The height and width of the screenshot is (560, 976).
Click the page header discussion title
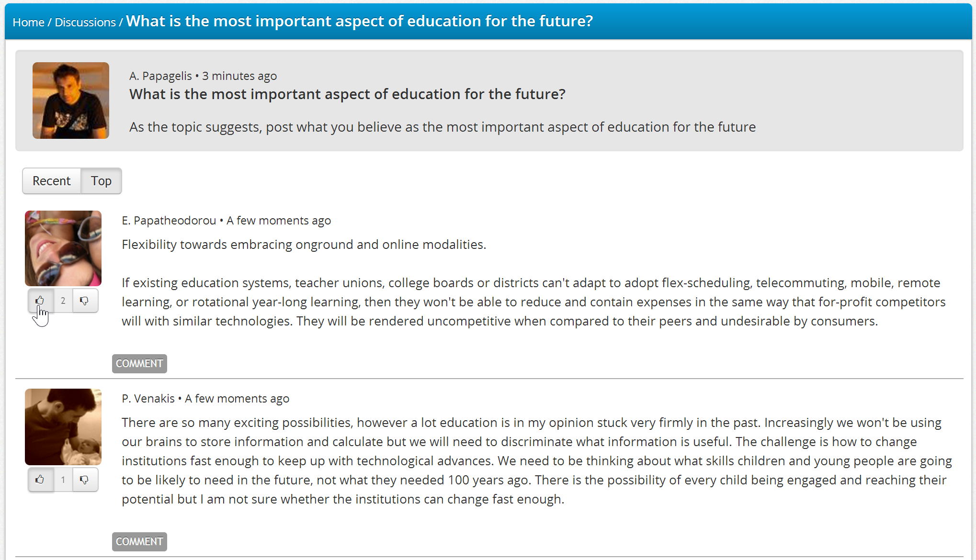tap(359, 21)
